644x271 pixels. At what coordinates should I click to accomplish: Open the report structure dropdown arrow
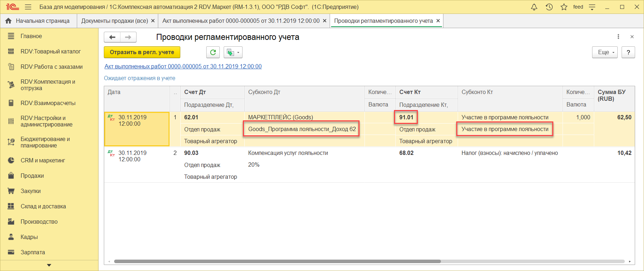(238, 53)
